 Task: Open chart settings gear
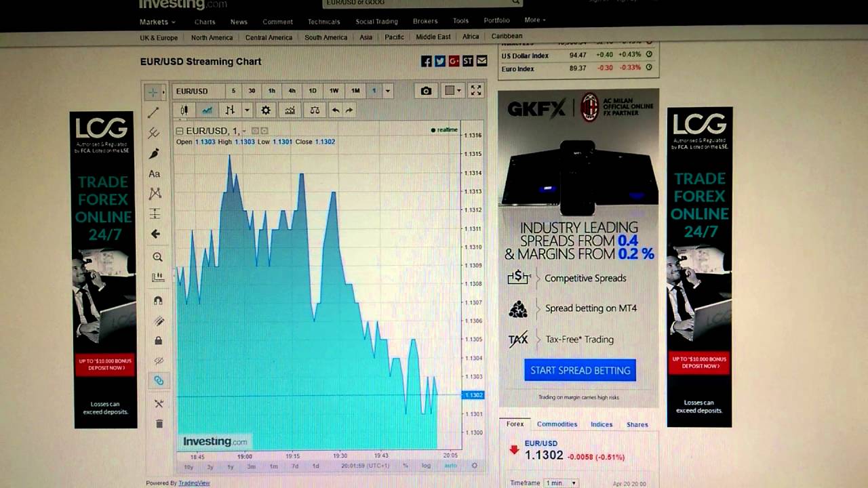pos(266,110)
